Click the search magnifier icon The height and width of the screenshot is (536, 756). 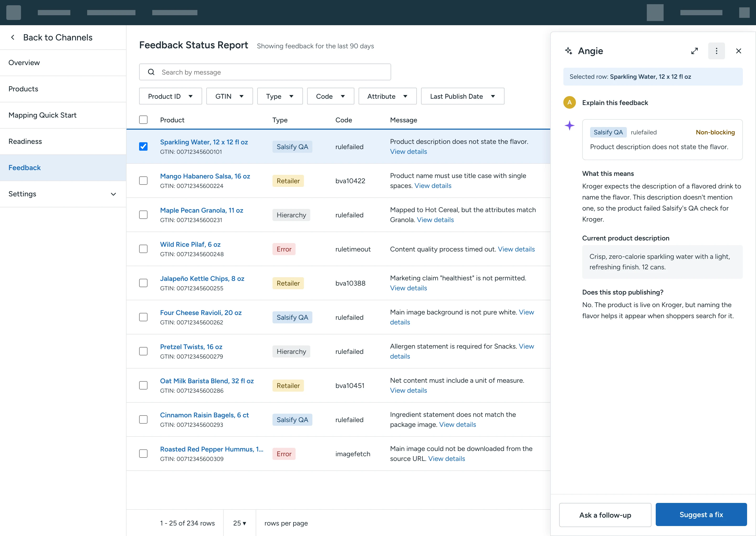(x=151, y=72)
